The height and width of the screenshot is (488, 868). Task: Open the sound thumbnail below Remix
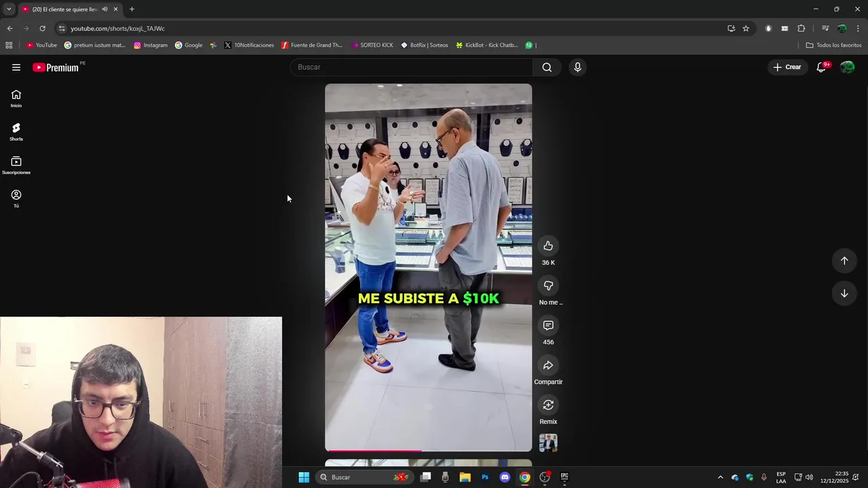[548, 443]
